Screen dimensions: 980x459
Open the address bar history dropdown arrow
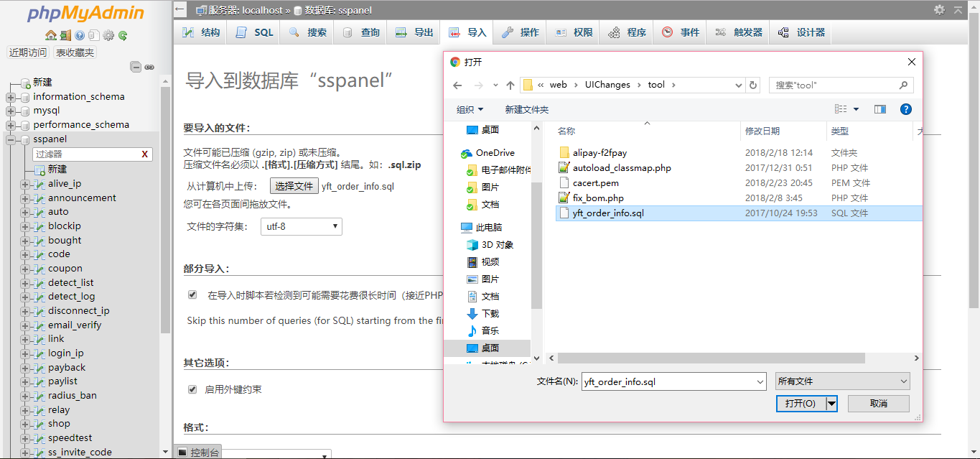[x=739, y=85]
